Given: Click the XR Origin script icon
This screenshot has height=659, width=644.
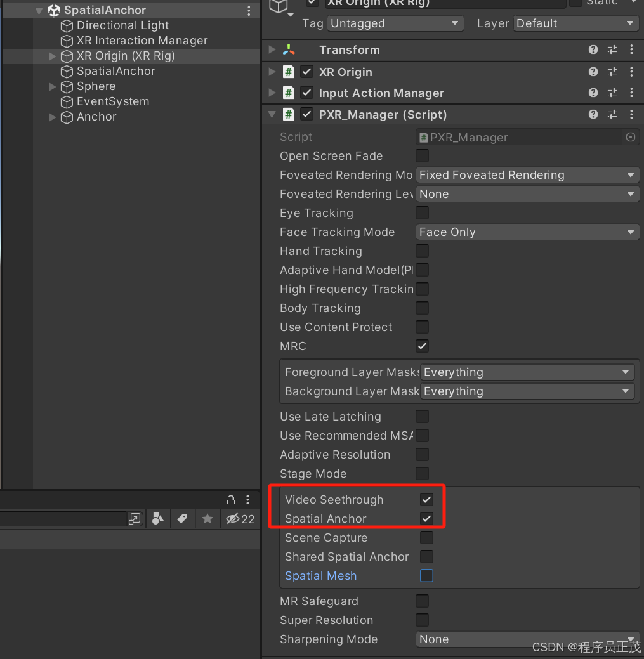Looking at the screenshot, I should (288, 72).
